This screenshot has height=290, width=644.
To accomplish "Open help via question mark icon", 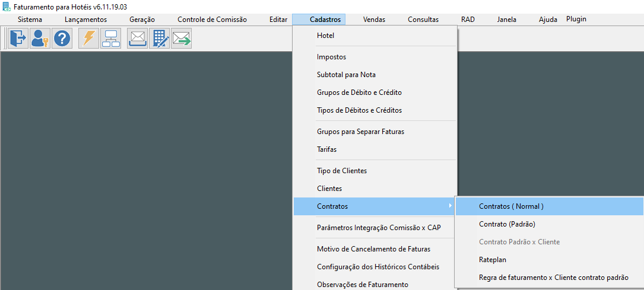I will 62,39.
